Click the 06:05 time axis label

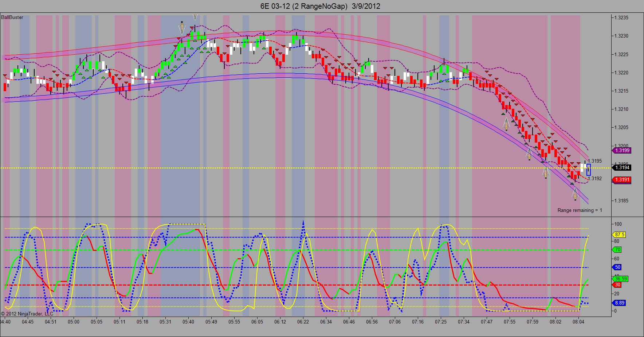(x=257, y=322)
